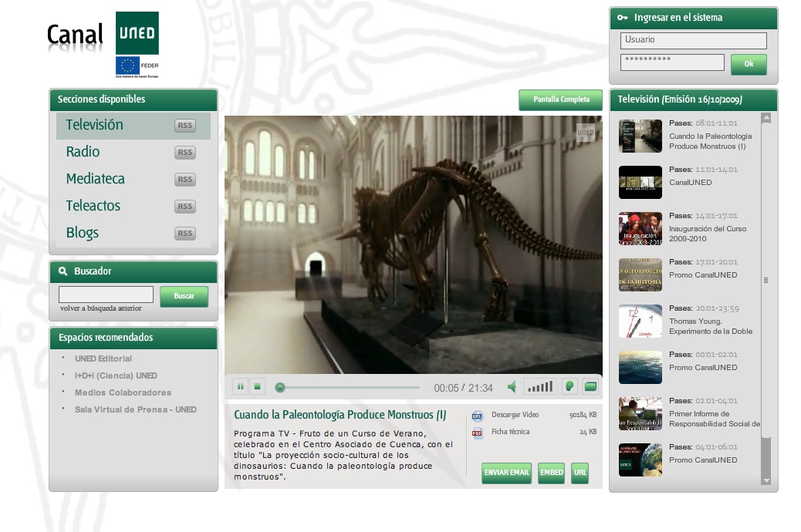Click the green screen icon in player
Viewport: 801px width, 532px height.
pos(590,386)
